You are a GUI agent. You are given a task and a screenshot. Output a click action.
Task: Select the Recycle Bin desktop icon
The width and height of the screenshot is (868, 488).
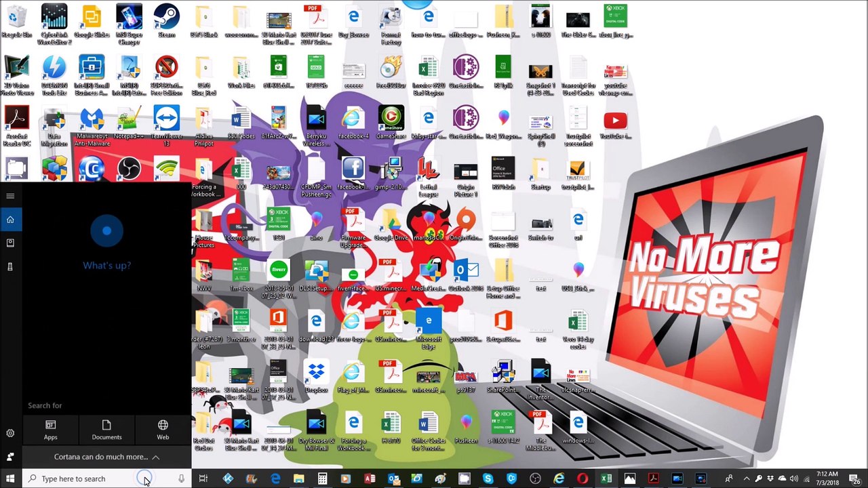[x=16, y=22]
